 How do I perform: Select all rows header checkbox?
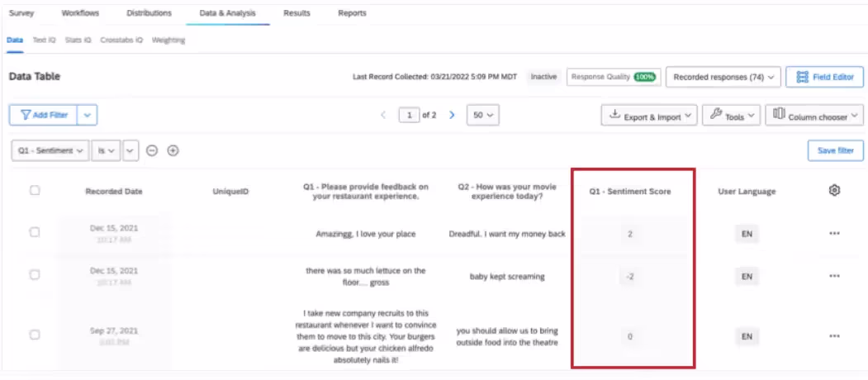(x=35, y=191)
